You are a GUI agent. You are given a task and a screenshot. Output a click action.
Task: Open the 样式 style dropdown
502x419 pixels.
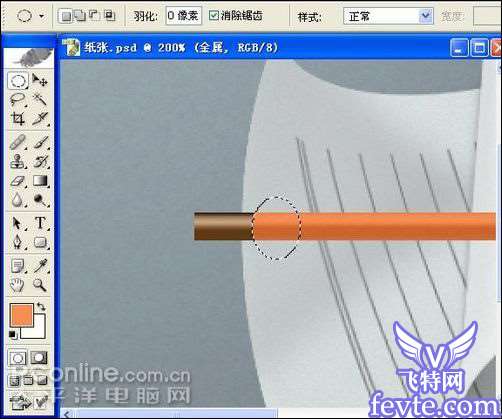coord(388,16)
